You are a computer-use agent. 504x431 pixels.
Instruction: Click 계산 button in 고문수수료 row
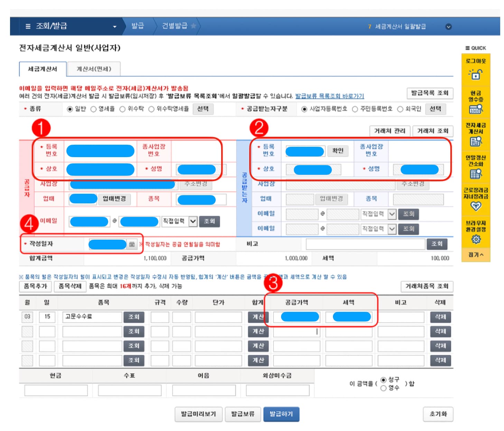[258, 317]
